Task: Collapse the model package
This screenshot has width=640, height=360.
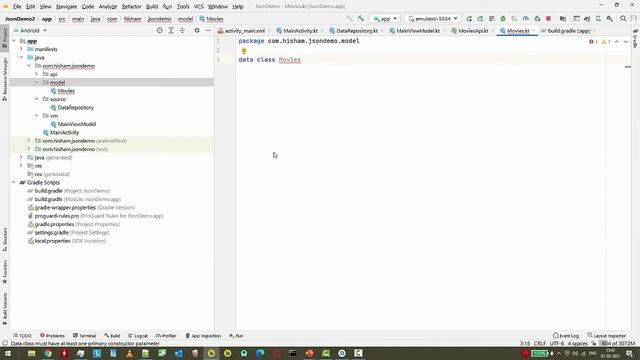Action: click(x=36, y=82)
